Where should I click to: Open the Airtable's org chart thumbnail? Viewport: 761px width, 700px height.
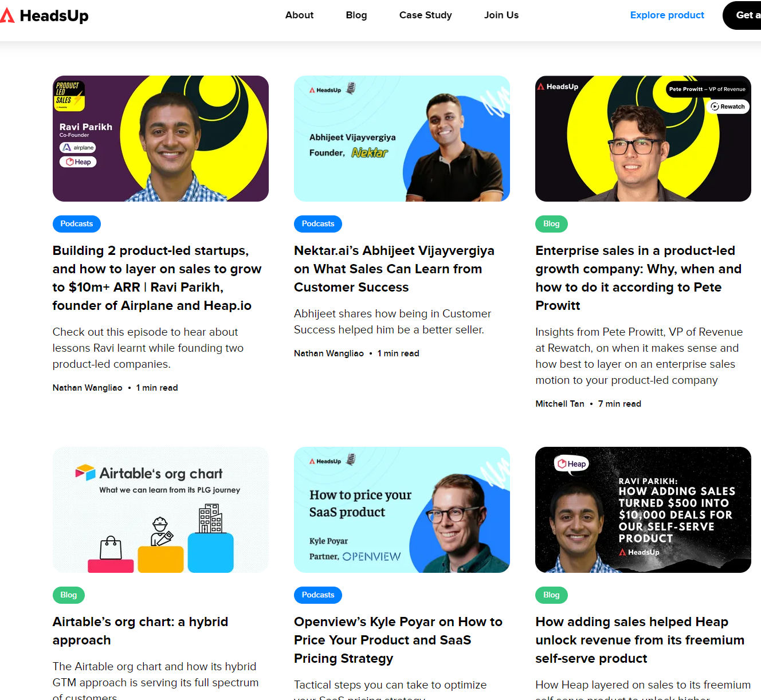tap(160, 510)
